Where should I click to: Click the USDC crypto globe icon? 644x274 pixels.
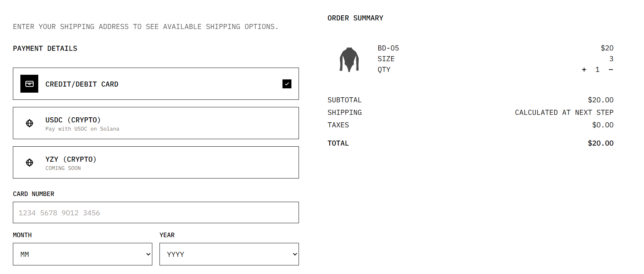click(x=30, y=123)
